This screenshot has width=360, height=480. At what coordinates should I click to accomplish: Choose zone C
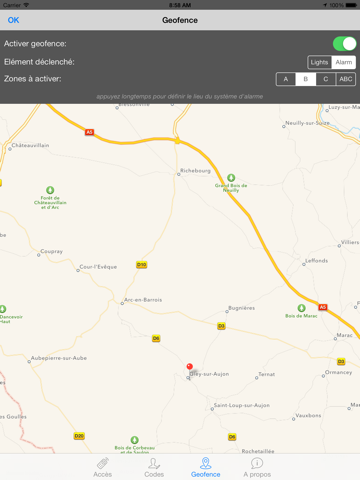point(326,79)
